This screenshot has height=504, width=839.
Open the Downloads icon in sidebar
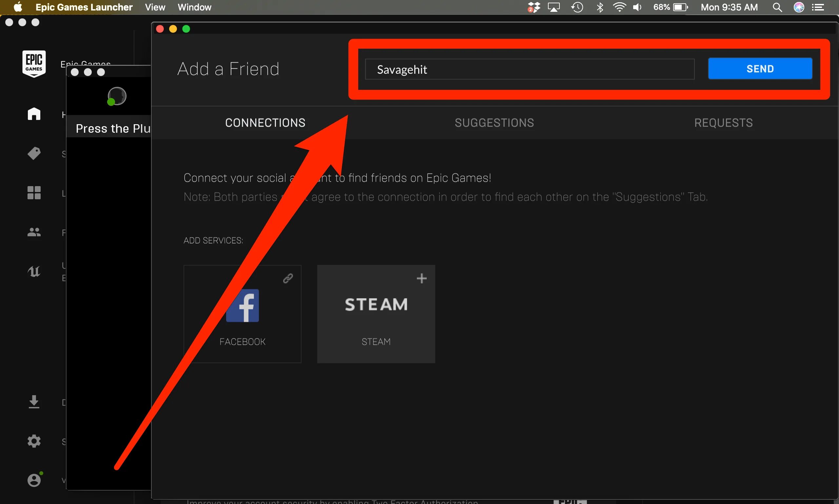click(x=34, y=401)
